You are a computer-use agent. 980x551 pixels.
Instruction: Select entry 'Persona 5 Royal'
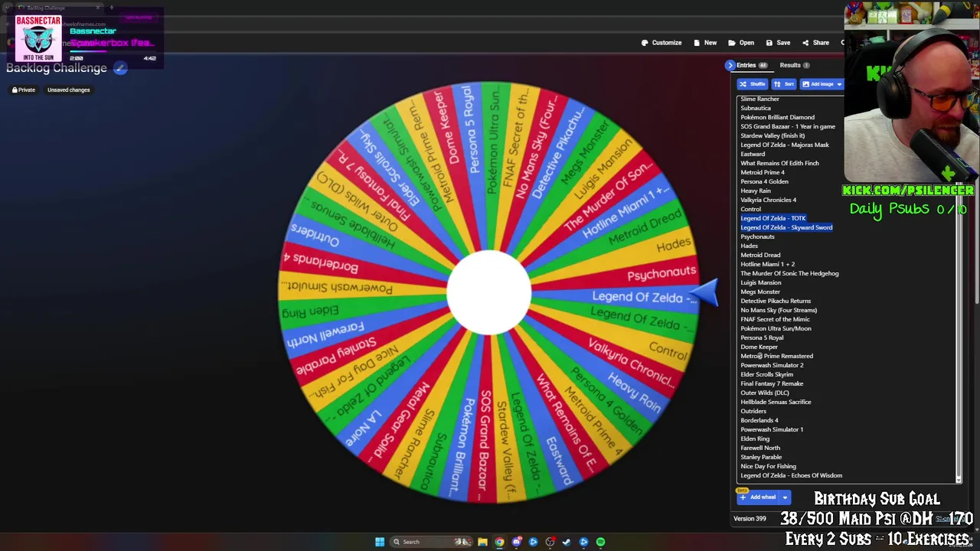(762, 337)
